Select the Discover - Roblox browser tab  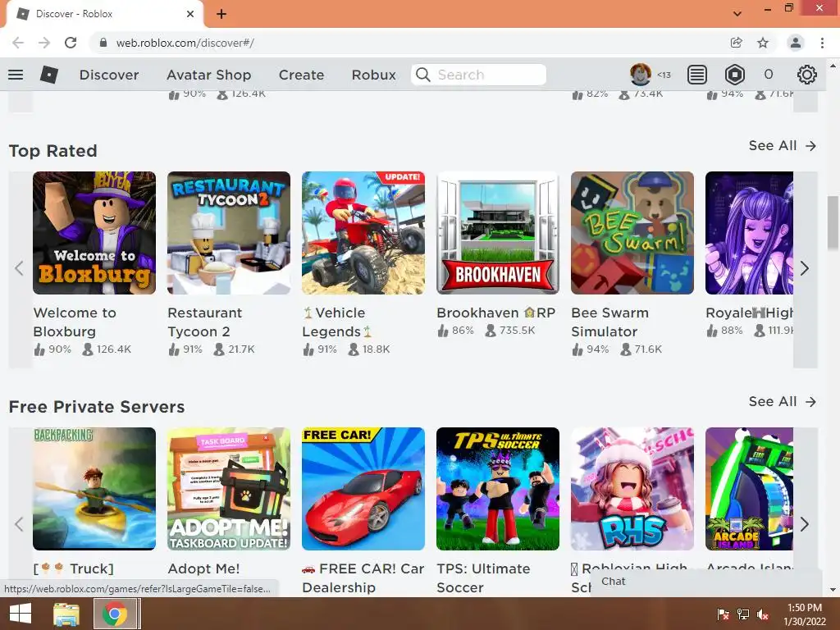(x=104, y=15)
